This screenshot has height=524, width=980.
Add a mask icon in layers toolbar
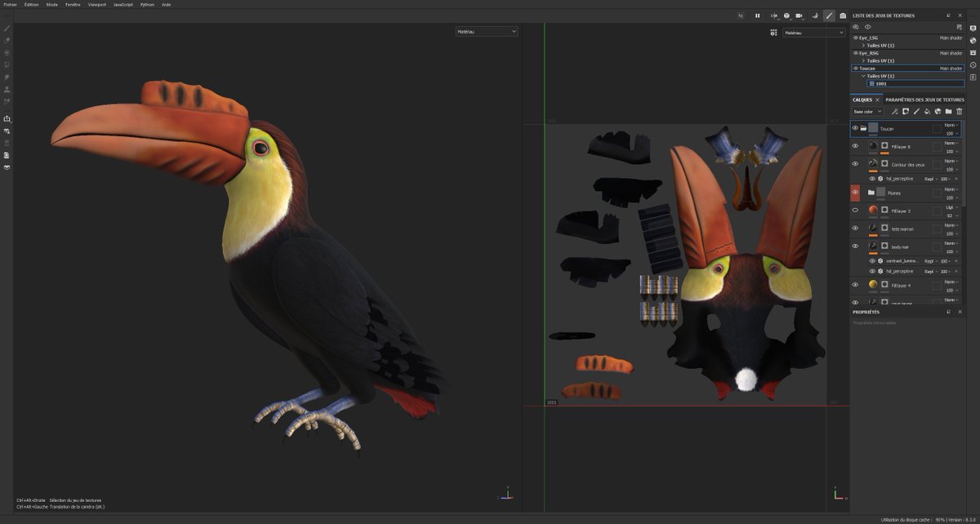click(906, 112)
